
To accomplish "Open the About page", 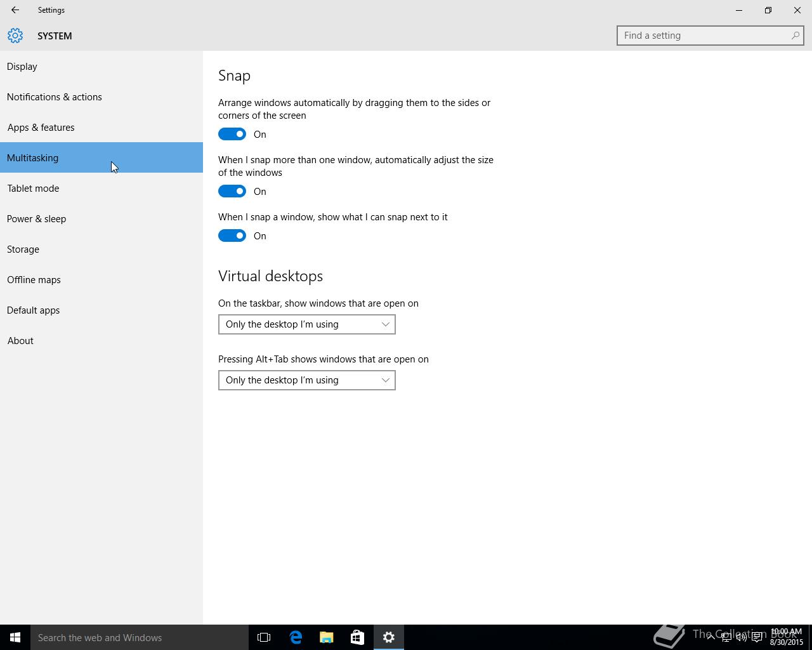I will tap(101, 340).
